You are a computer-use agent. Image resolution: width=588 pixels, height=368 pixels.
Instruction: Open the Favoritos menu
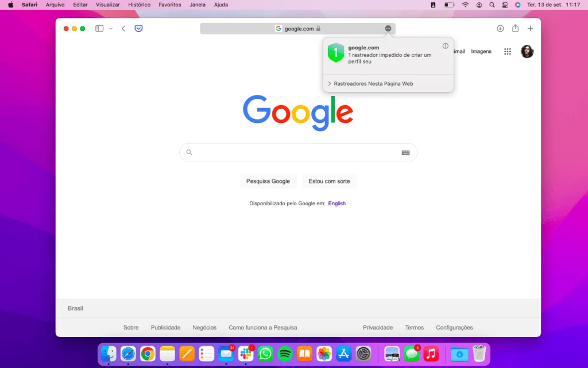pos(169,5)
